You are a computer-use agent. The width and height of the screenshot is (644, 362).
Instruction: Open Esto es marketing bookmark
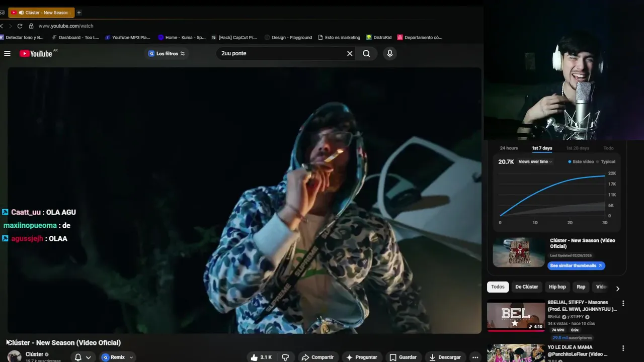point(339,37)
